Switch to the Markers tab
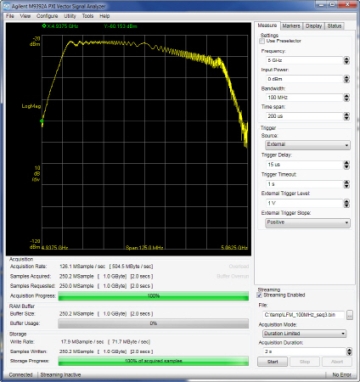 [291, 26]
